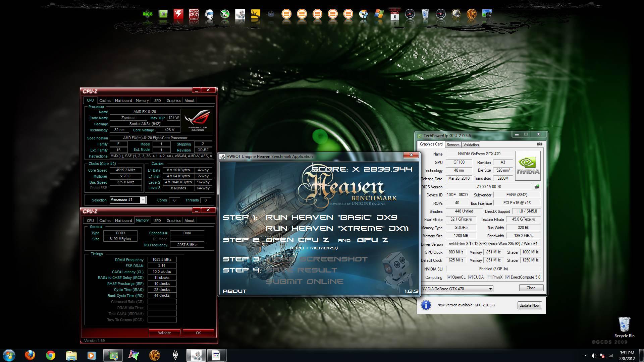
Task: Click the BIOS save chip icon in GPU-Z
Action: coord(537,187)
